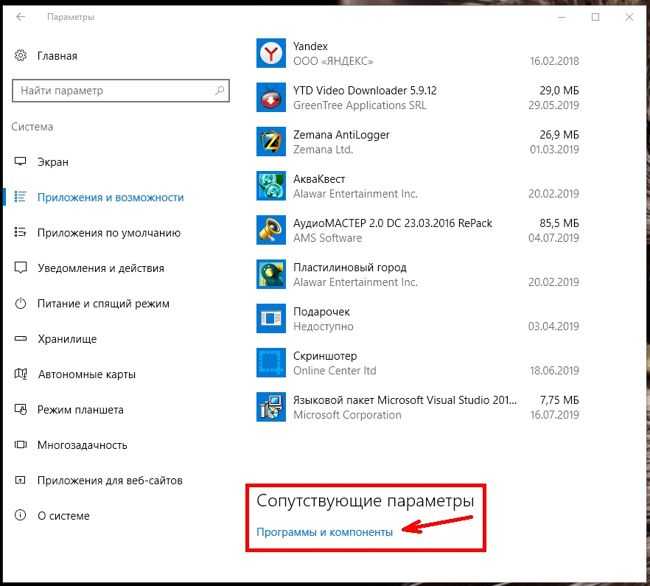Minimize the Параметры window
This screenshot has width=650, height=586.
pos(562,17)
